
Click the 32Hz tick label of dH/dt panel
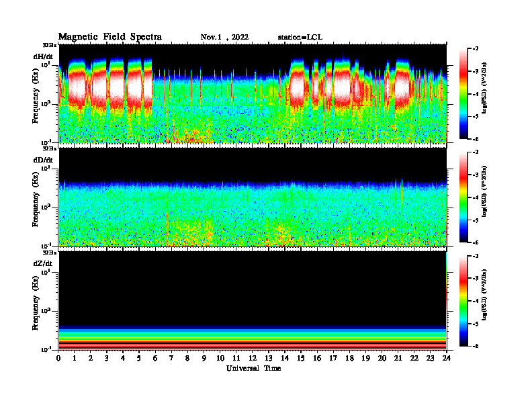click(x=50, y=45)
